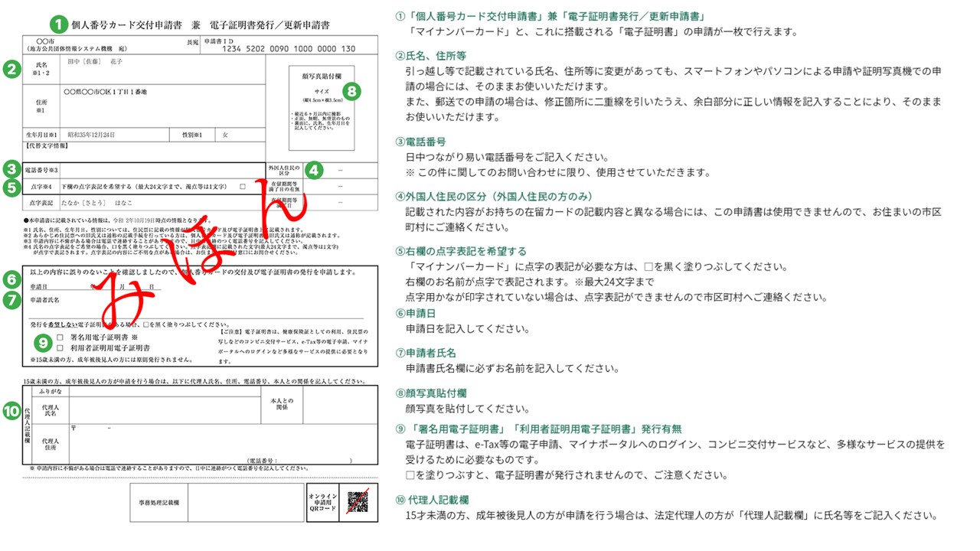The image size is (980, 551).
Task: Click heading ⑩ 代理人記載欄 in the explanations
Action: [432, 500]
